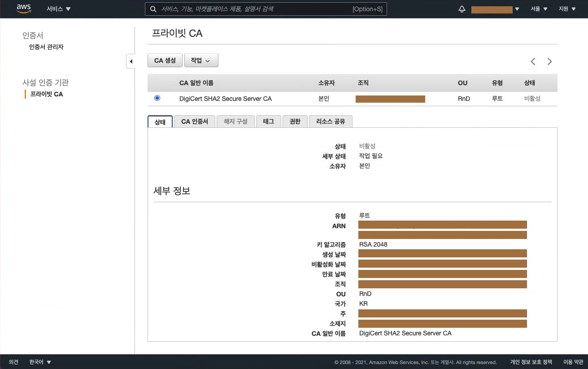Click the 본인 owner cell in table row
Image resolution: width=588 pixels, height=369 pixels.
324,99
